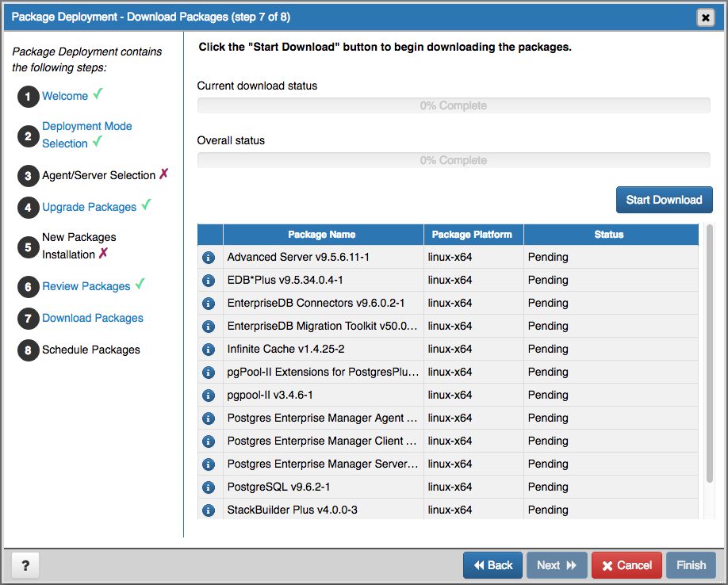Sort by Package Platform column header
Screen dimensions: 728x585
[x=473, y=235]
